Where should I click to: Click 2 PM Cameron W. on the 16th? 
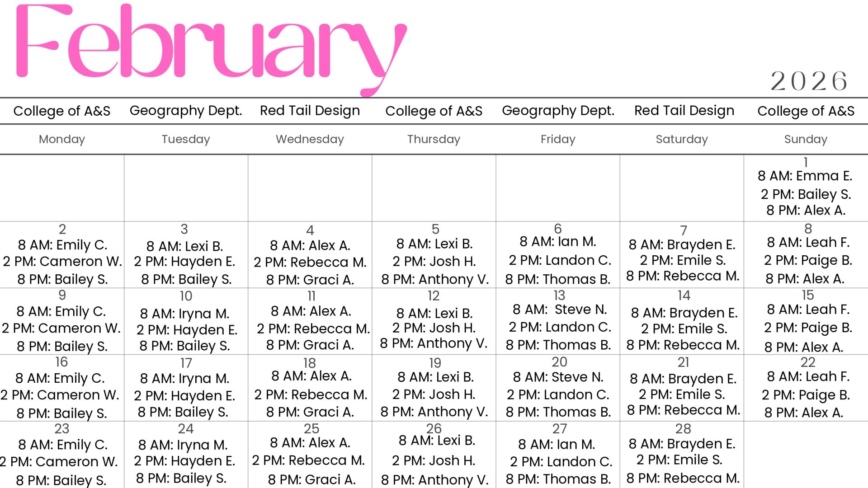[60, 395]
